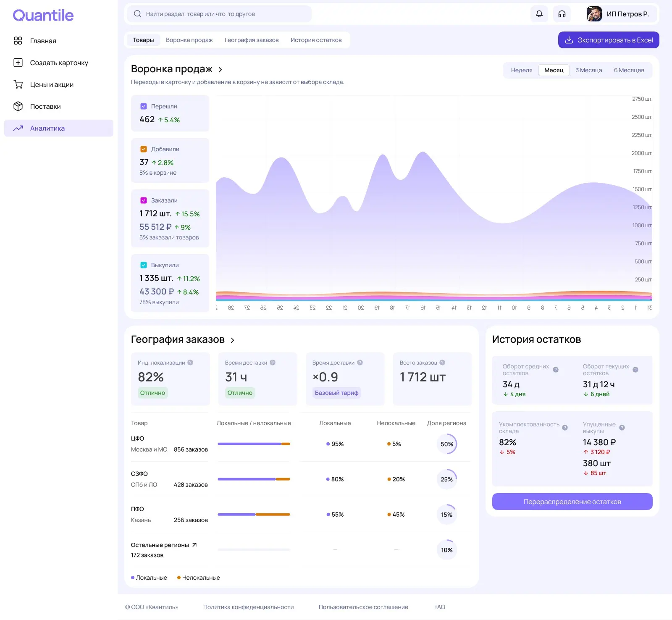
Task: Expand Воронка продаж via its chevron
Action: pos(220,70)
